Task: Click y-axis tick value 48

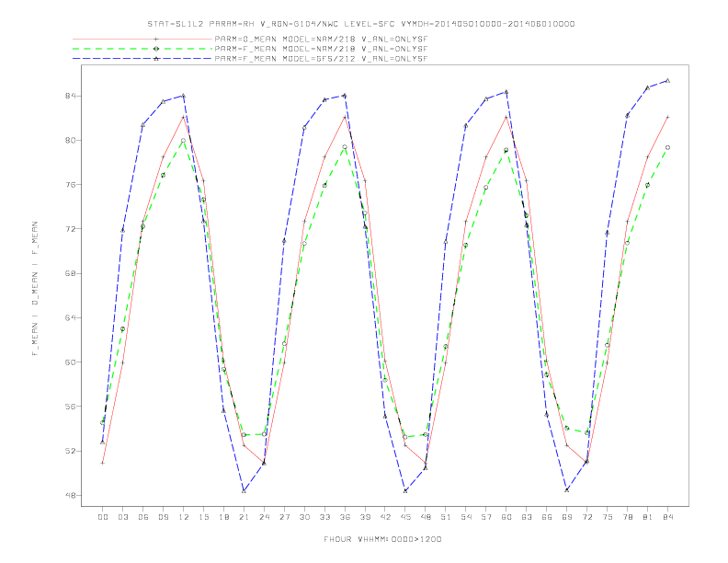Action: [x=70, y=495]
